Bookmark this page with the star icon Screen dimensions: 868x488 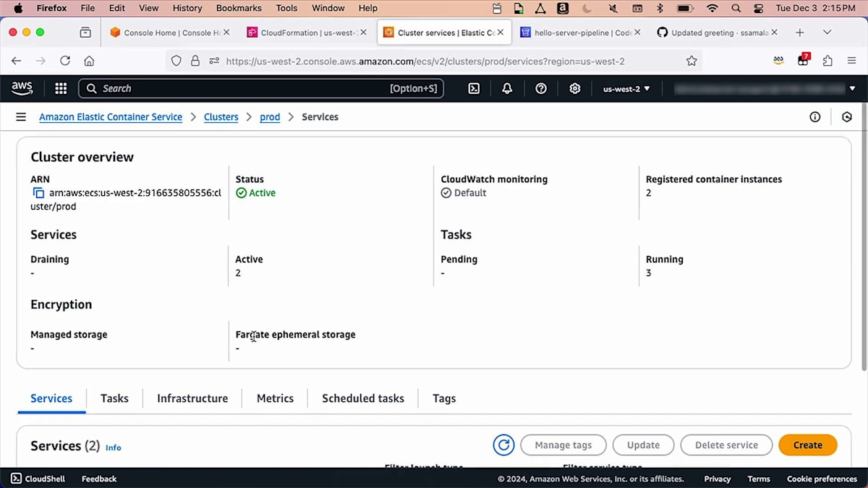point(692,61)
